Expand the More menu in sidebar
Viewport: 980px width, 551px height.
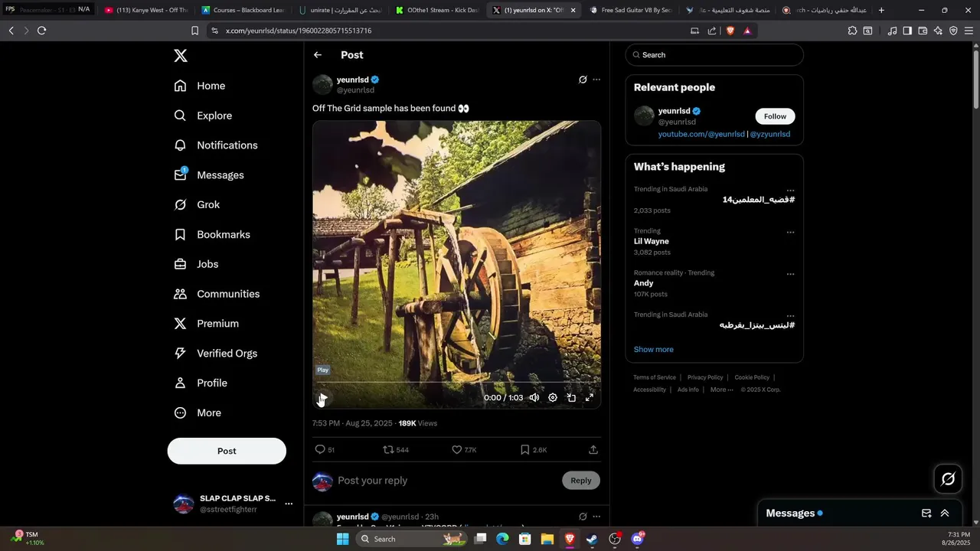pos(198,413)
